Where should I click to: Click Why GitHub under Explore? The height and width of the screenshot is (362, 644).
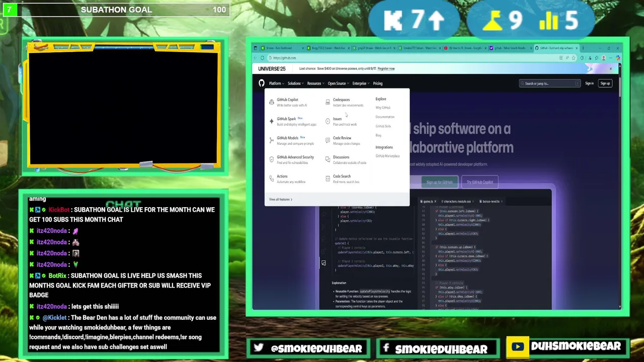click(382, 108)
